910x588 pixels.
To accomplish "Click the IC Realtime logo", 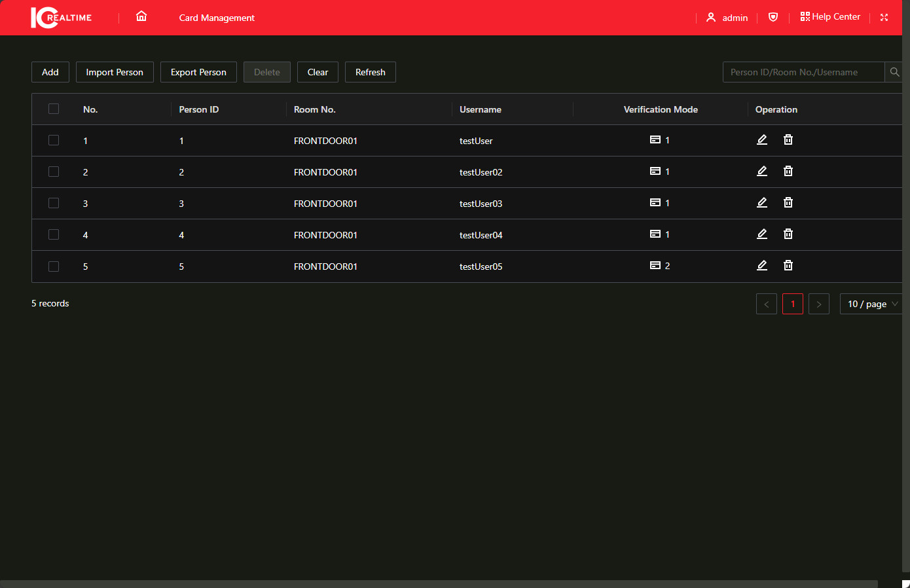I will pyautogui.click(x=62, y=18).
